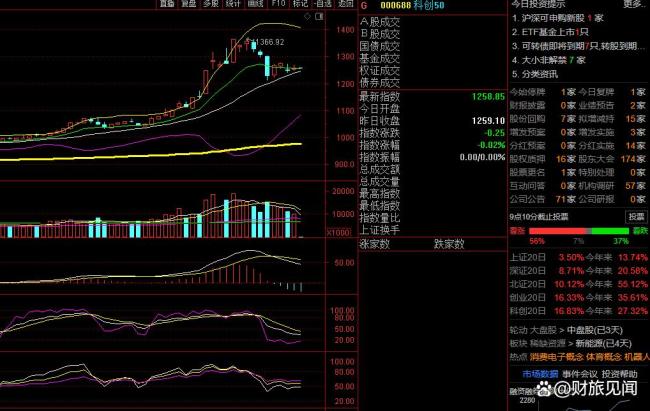
Task: Click the 国债成交 row label
Action: [x=380, y=46]
